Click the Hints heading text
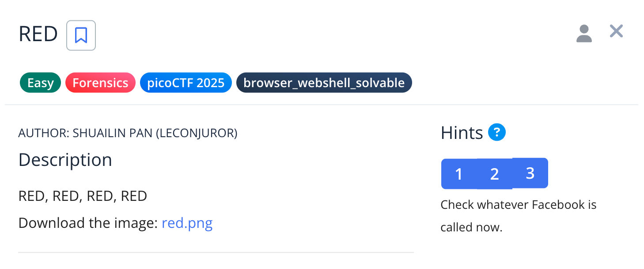The width and height of the screenshot is (644, 269). click(x=462, y=133)
